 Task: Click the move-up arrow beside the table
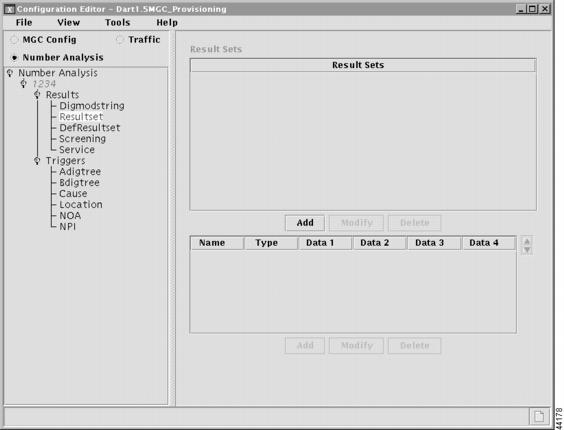click(527, 241)
